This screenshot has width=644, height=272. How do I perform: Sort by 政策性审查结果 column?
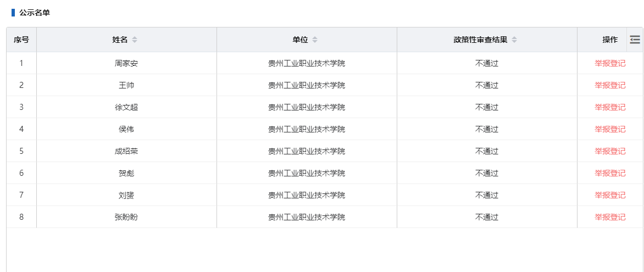click(514, 40)
